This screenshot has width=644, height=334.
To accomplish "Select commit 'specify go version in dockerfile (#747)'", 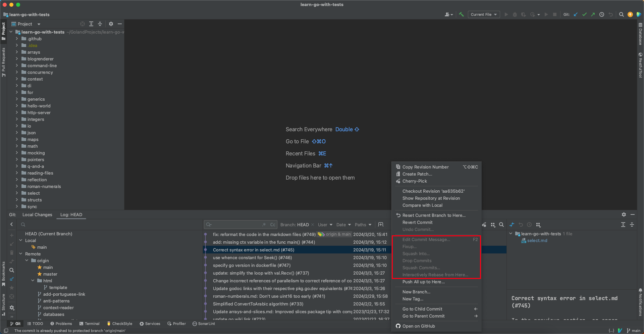I will click(x=252, y=265).
